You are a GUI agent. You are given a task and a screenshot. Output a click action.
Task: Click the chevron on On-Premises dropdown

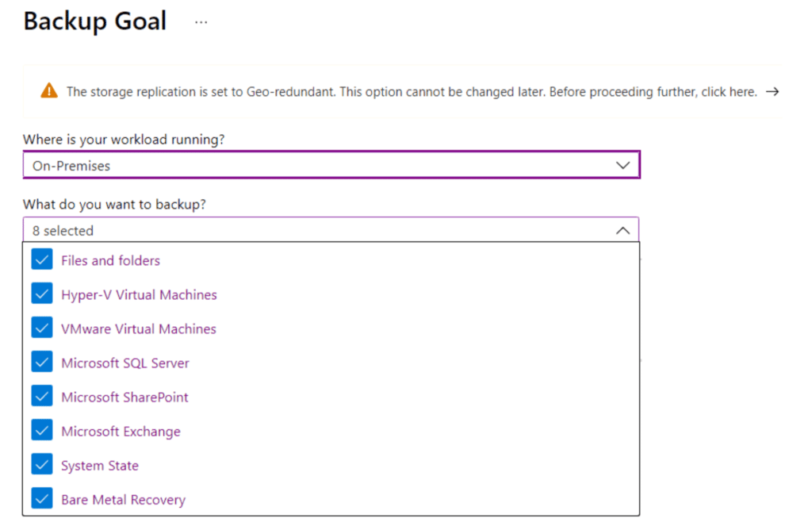[622, 166]
